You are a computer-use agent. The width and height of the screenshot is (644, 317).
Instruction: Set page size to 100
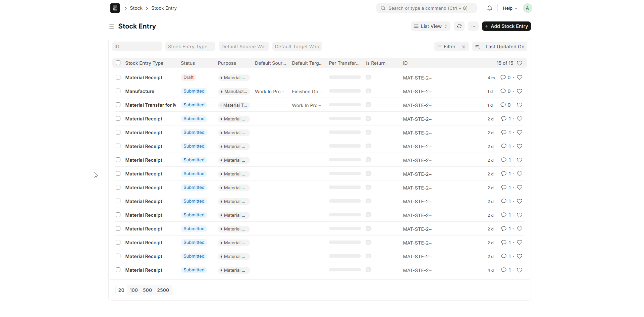pyautogui.click(x=133, y=290)
